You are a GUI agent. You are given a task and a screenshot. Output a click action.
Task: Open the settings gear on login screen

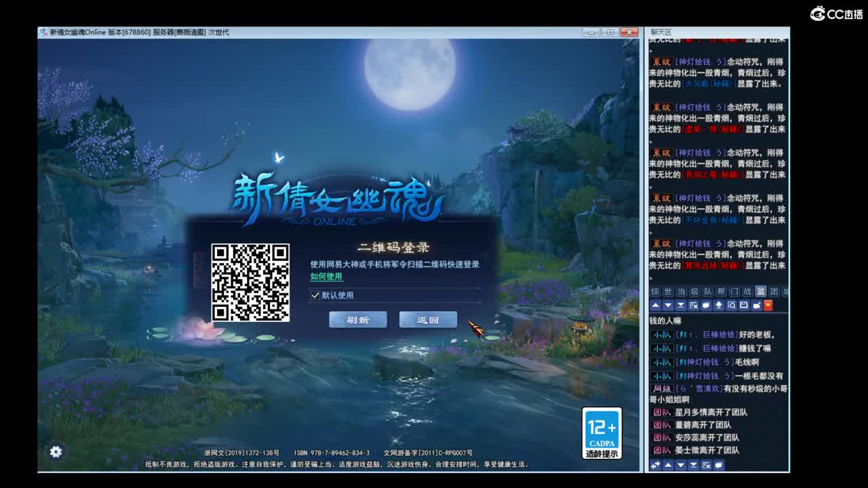coord(56,451)
